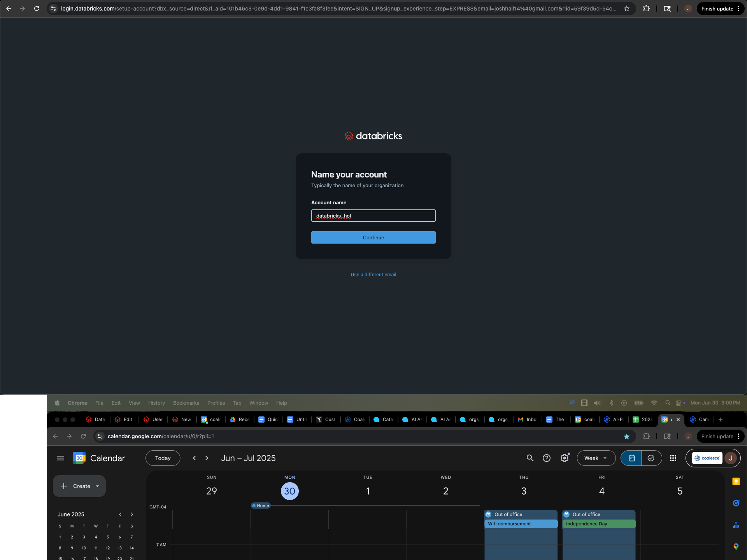Open Google Tasks side panel icon
The height and width of the screenshot is (560, 747).
pyautogui.click(x=736, y=503)
